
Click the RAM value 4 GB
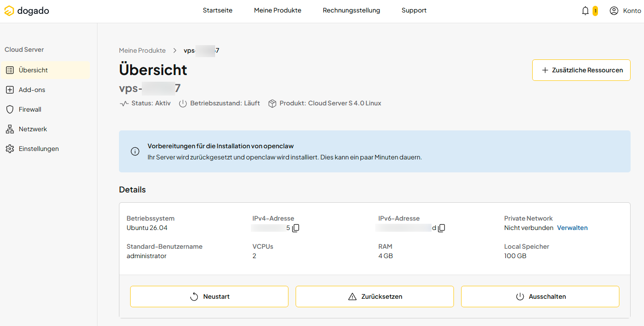[x=386, y=256]
